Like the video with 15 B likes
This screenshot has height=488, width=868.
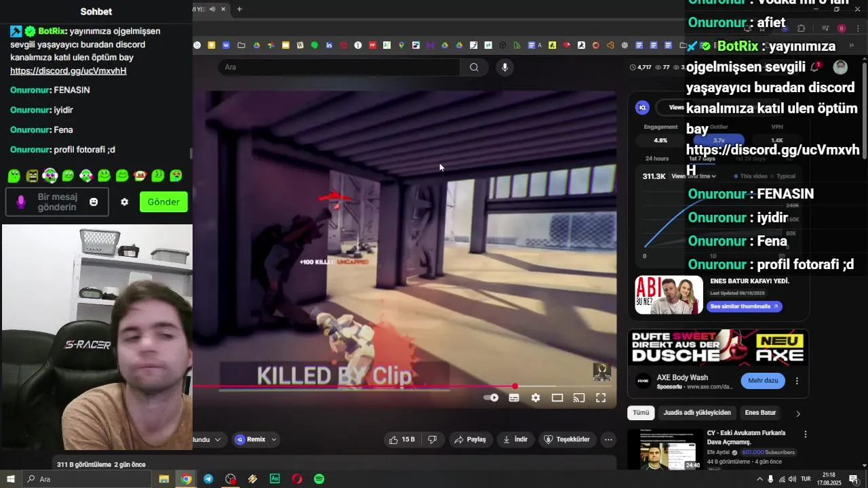point(401,439)
